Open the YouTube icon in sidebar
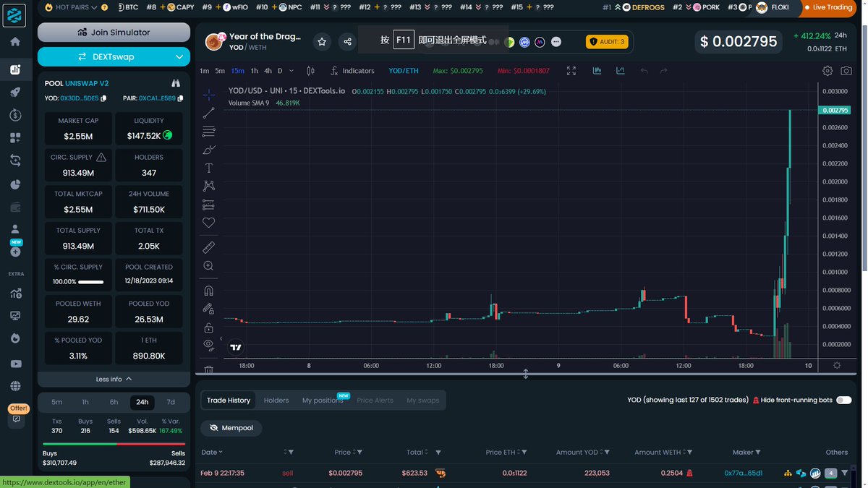This screenshot has width=868, height=488. (15, 364)
